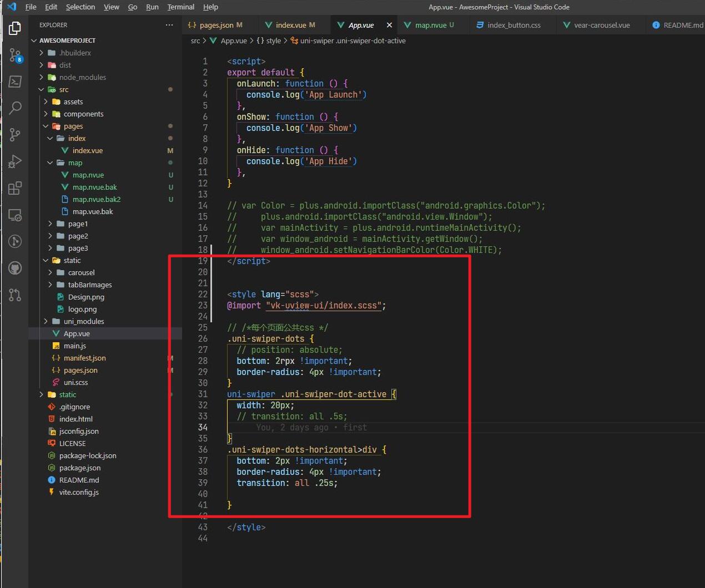
Task: Switch to the pages.json tab
Action: point(216,25)
